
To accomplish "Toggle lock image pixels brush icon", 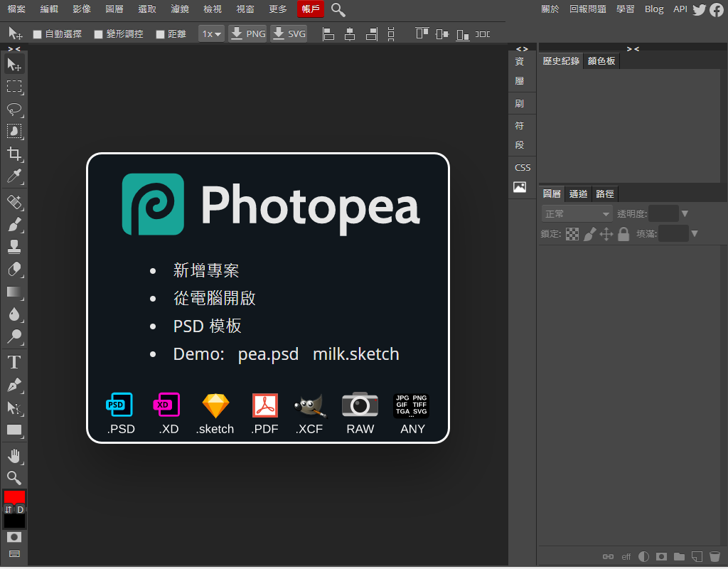I will [589, 234].
